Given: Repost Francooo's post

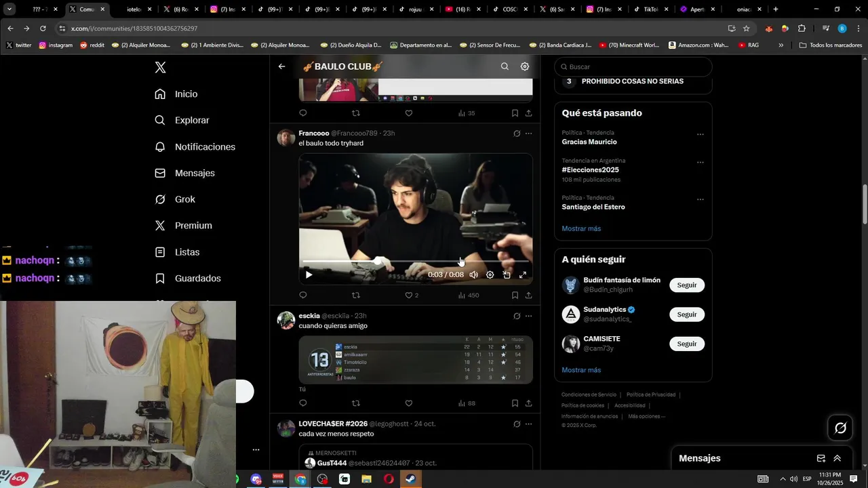Looking at the screenshot, I should pos(356,296).
